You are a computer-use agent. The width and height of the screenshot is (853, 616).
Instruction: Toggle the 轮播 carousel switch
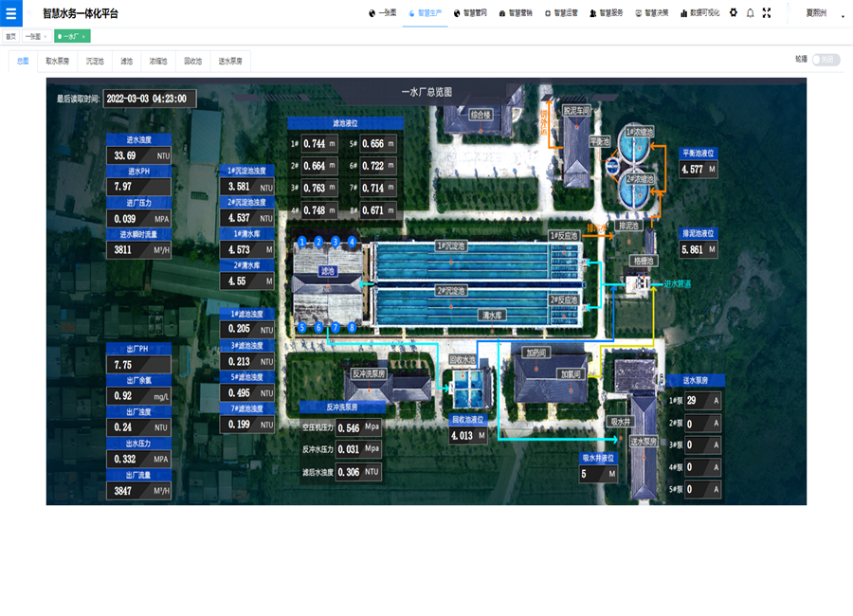[826, 60]
